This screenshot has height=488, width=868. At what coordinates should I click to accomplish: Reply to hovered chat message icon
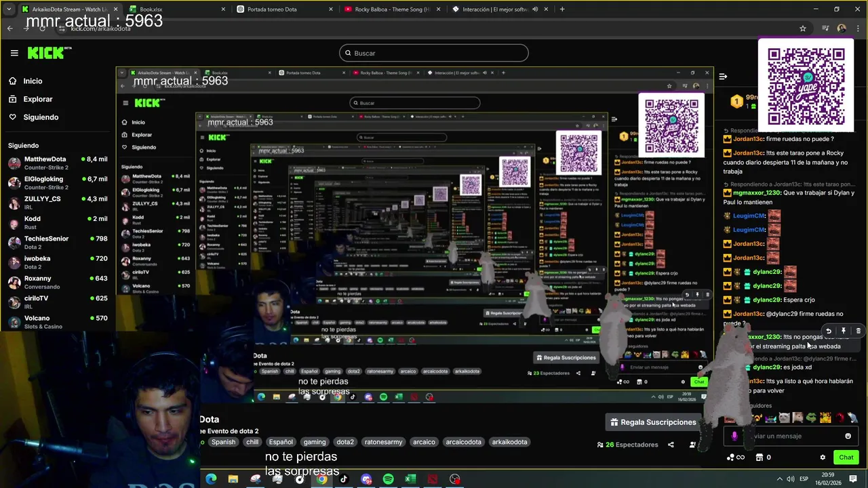828,331
